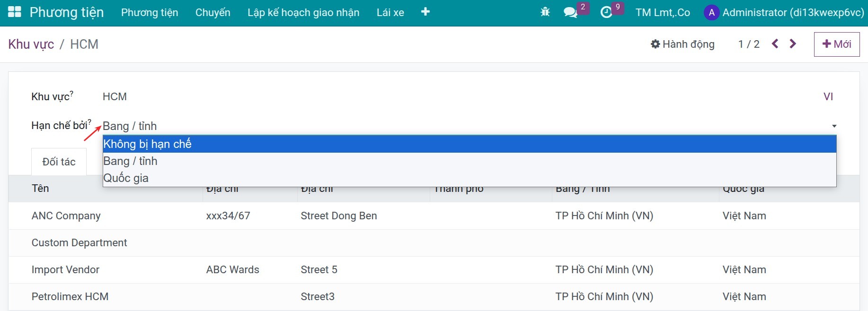This screenshot has height=311, width=868.
Task: Click the Street Dong Ben cell
Action: click(339, 216)
